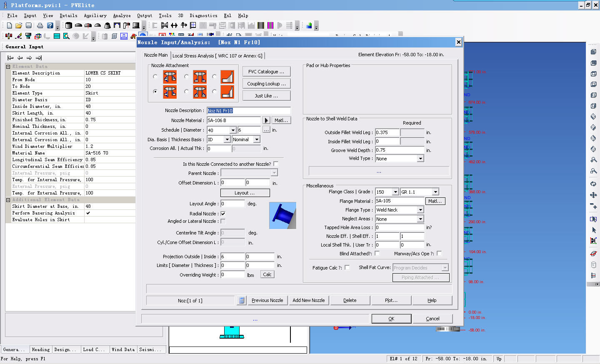Screen dimensions: 600x364
Task: Open the Flange Type Weld Neck dropdown
Action: (420, 210)
